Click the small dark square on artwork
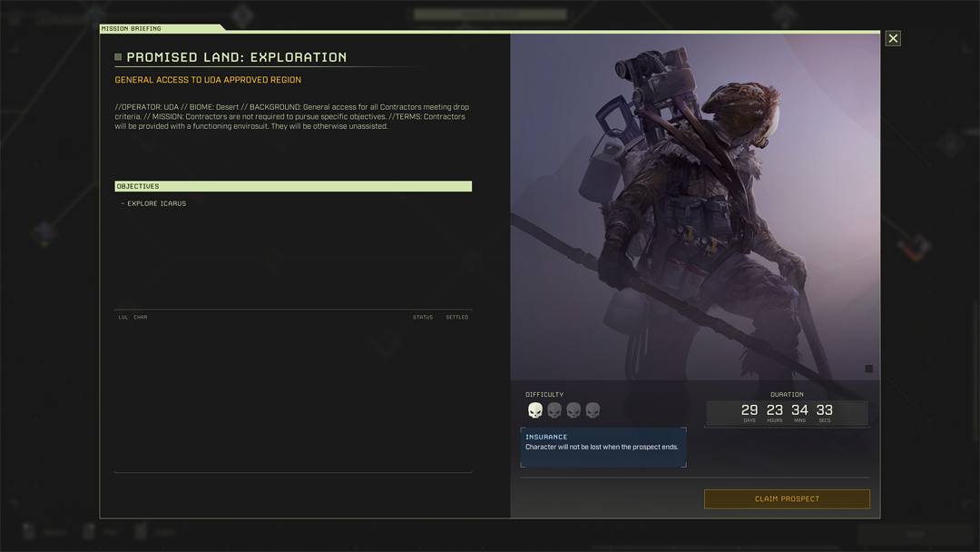Image resolution: width=980 pixels, height=552 pixels. click(x=868, y=369)
